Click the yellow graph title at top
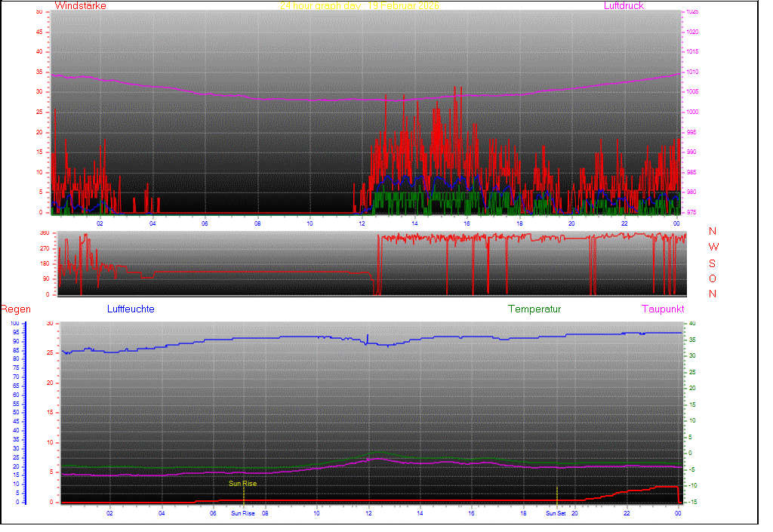Viewport: 773px width, 532px height. click(x=359, y=5)
